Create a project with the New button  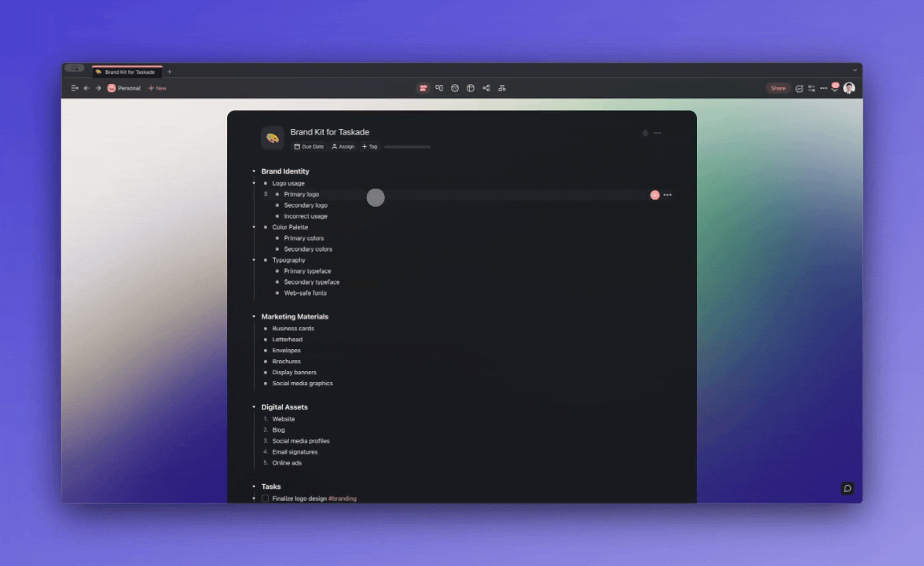(156, 88)
